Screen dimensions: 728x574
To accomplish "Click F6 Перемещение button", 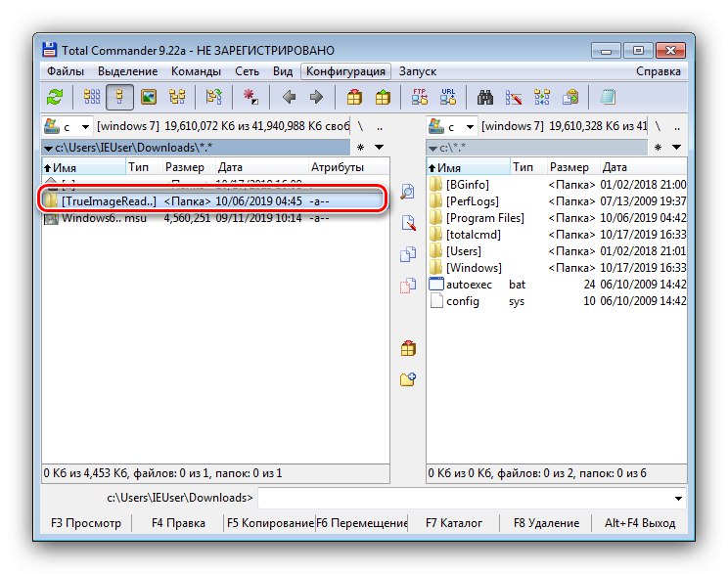I will [x=362, y=523].
